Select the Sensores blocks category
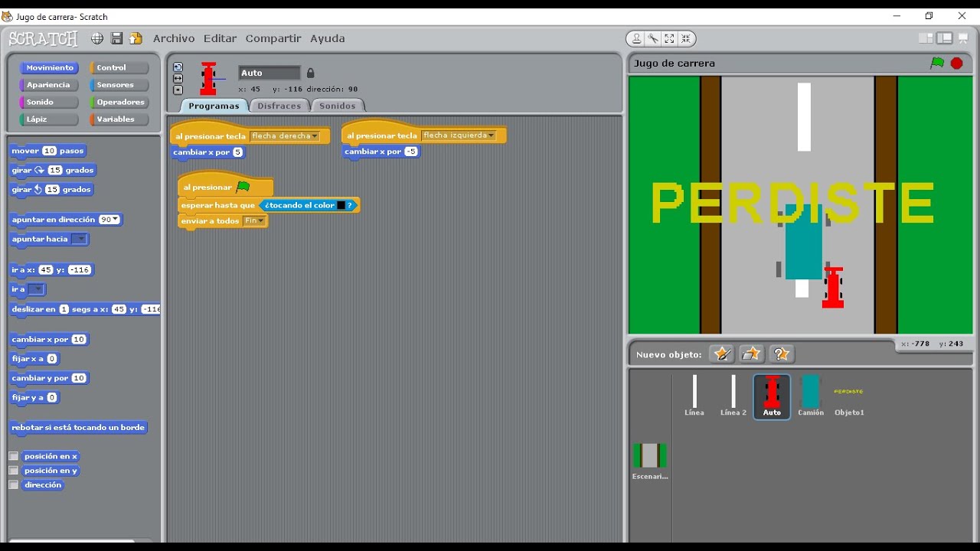This screenshot has width=980, height=551. 119,85
